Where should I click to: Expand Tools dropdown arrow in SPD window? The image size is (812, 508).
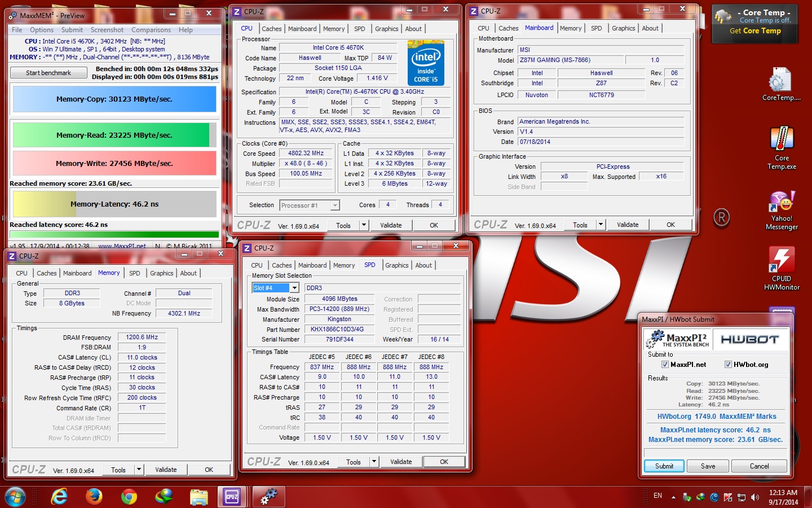374,462
